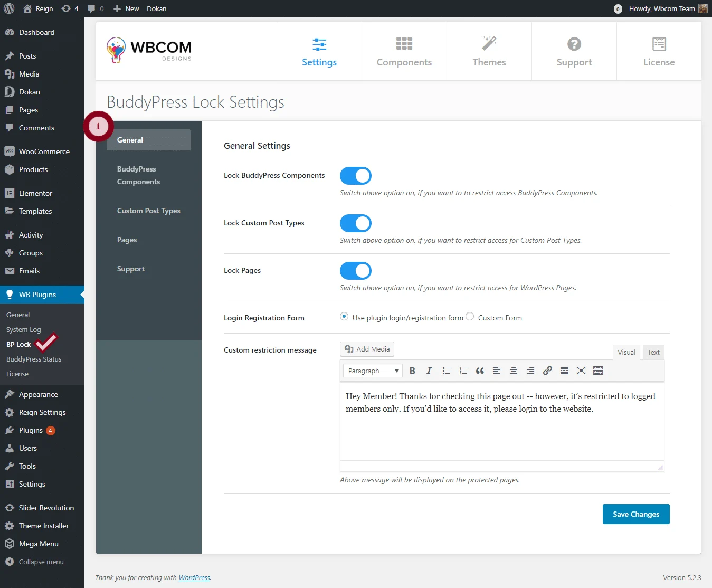The image size is (712, 588).
Task: Open the WordPress logo menu
Action: [9, 8]
